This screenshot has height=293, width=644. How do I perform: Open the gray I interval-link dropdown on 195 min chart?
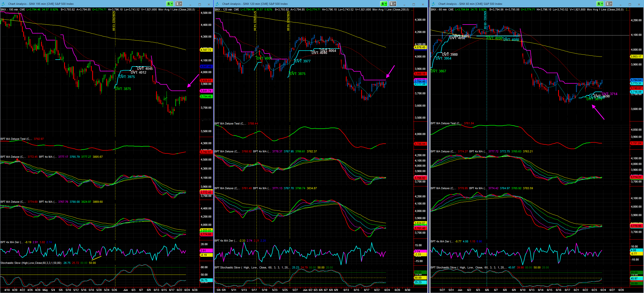[179, 4]
